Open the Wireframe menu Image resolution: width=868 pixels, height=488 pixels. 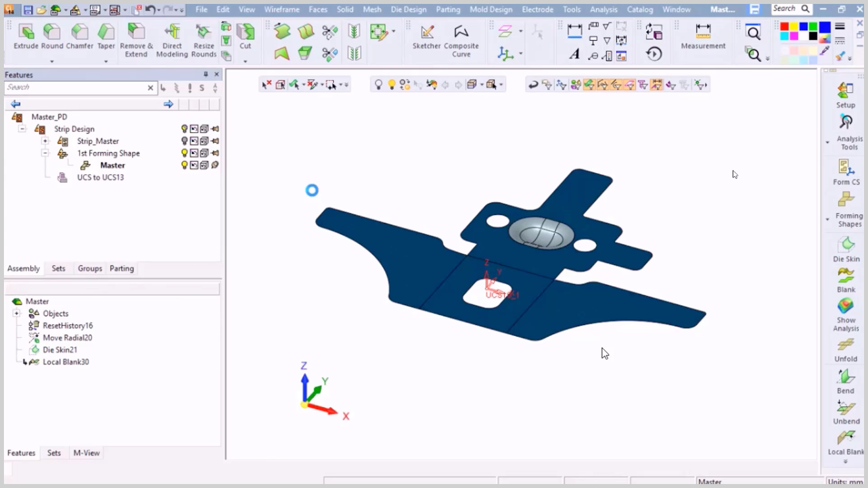coord(282,10)
